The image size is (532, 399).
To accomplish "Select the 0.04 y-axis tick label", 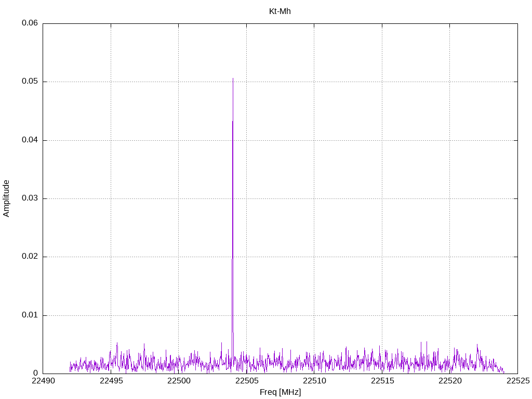I will click(30, 140).
